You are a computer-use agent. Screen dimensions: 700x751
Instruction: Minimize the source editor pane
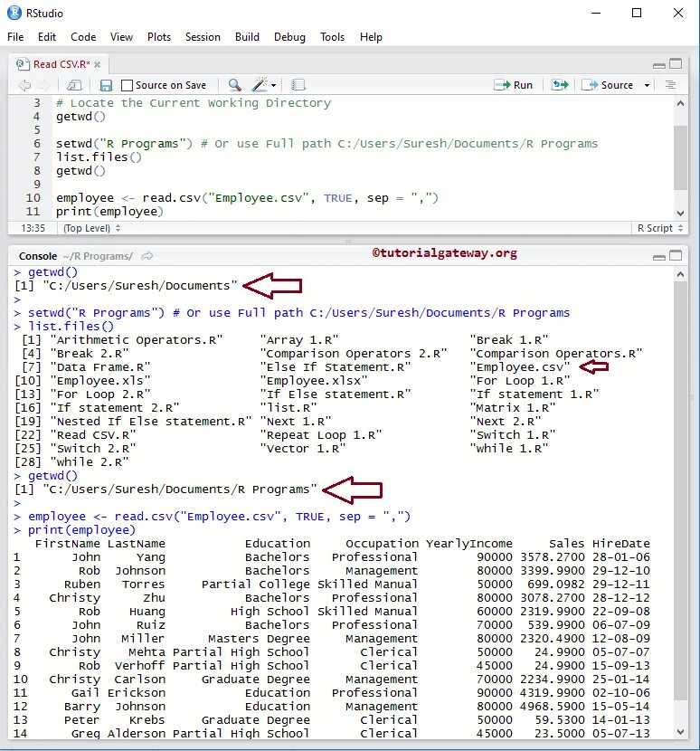(x=658, y=65)
